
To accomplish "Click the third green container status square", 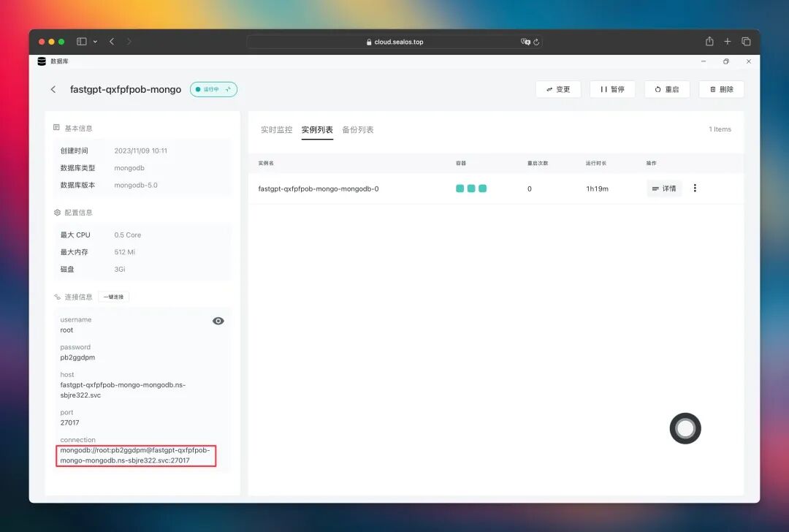I will pyautogui.click(x=483, y=189).
